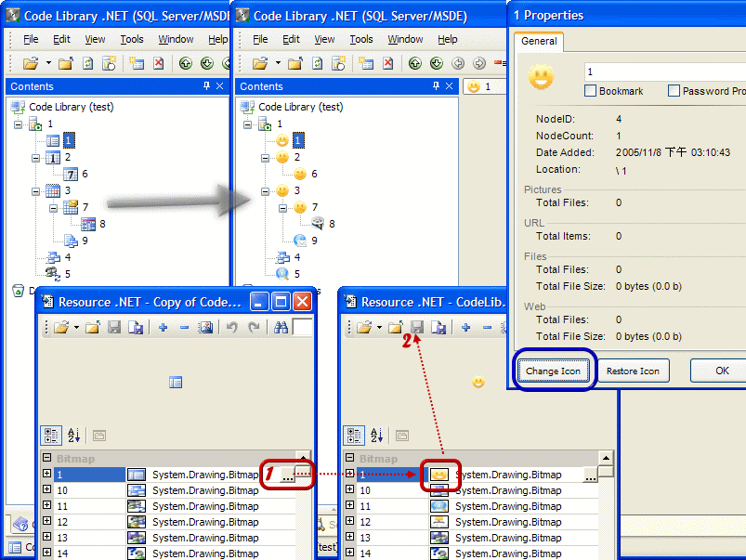The width and height of the screenshot is (746, 560).
Task: Select node 5 with magnifier icon in smiley-icon tree
Action: click(297, 274)
